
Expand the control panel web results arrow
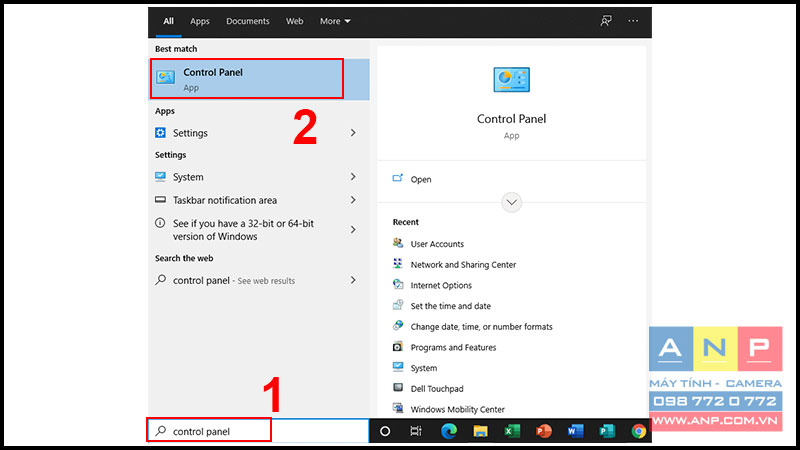coord(353,280)
